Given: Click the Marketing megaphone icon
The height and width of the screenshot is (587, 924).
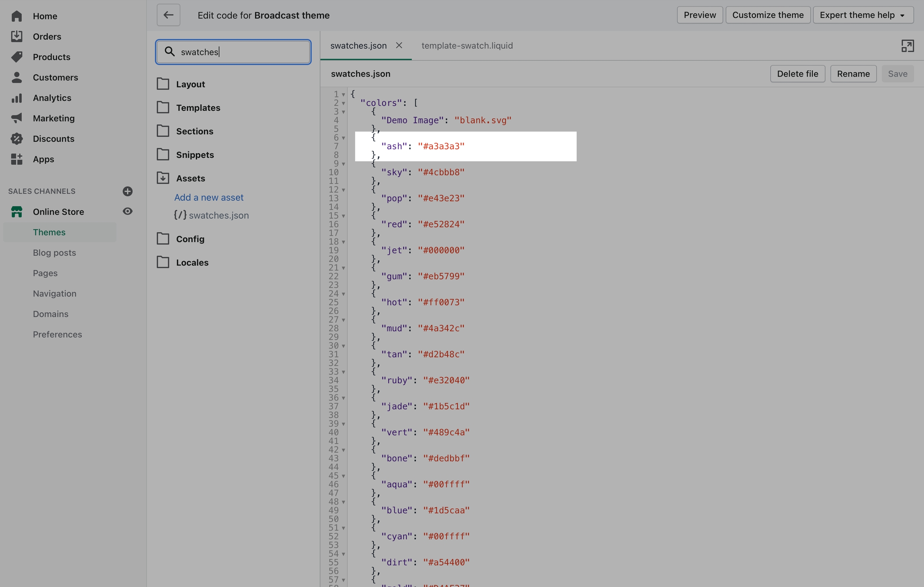Looking at the screenshot, I should (16, 118).
